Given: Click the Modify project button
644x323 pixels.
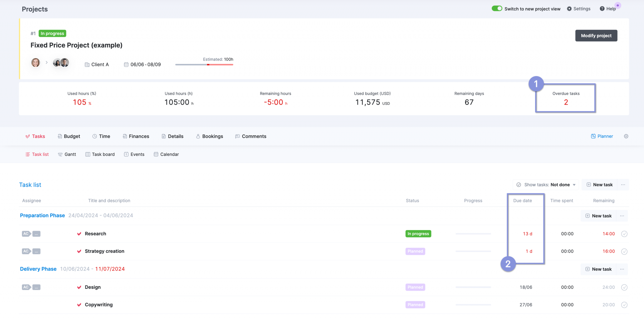Looking at the screenshot, I should pyautogui.click(x=596, y=36).
